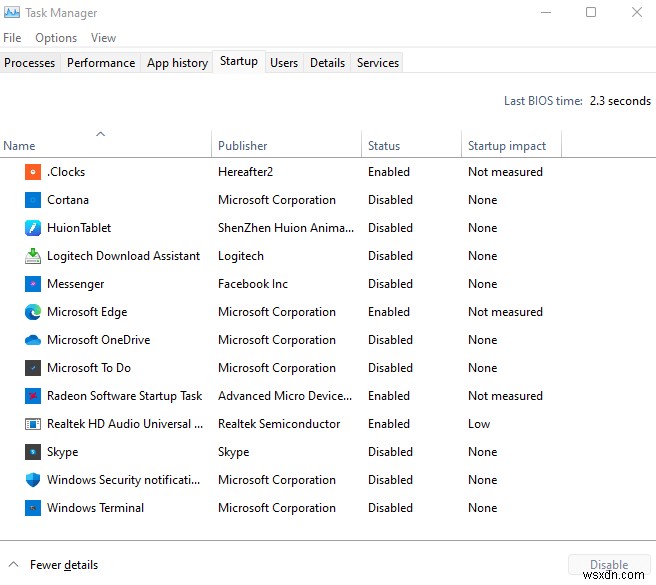This screenshot has height=585, width=656.
Task: Close the Task Manager window
Action: [637, 13]
